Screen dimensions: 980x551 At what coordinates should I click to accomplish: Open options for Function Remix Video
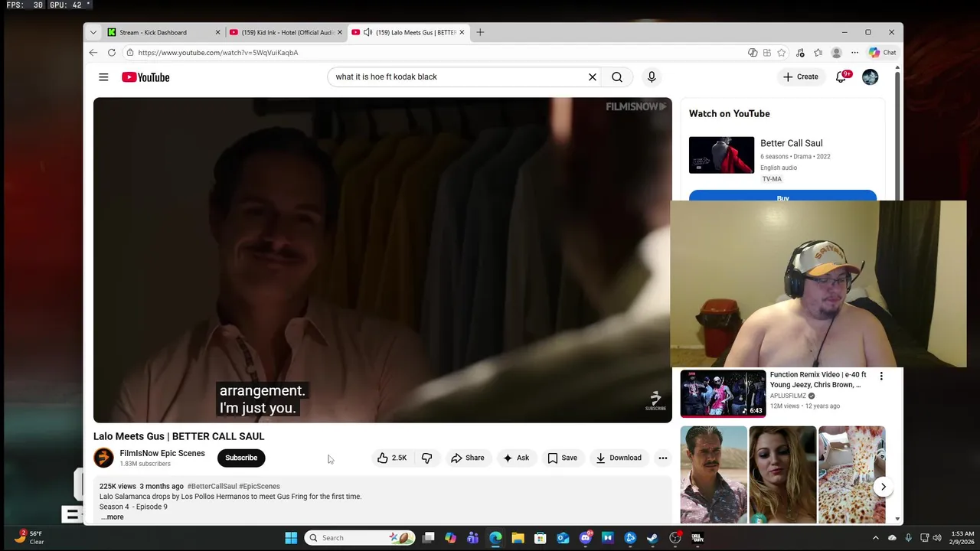pyautogui.click(x=881, y=376)
